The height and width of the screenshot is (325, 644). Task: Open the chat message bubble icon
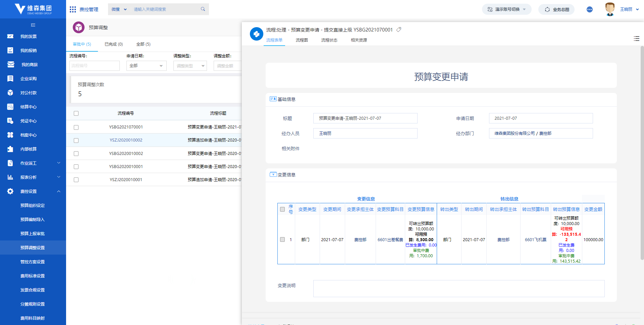tap(589, 9)
